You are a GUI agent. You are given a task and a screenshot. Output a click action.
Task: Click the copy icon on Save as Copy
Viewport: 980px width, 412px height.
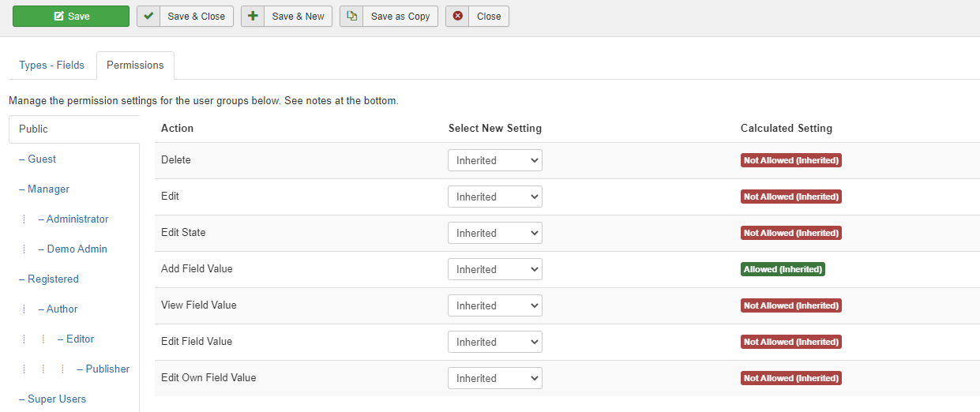(x=351, y=17)
